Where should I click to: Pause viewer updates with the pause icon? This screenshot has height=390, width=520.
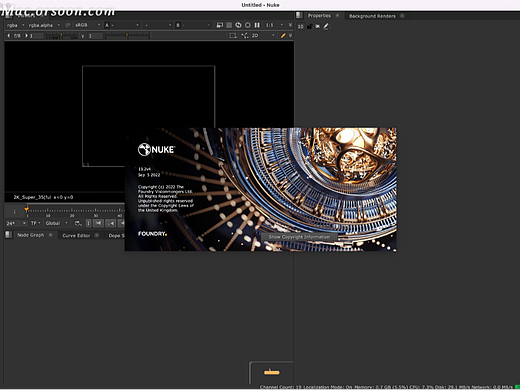pyautogui.click(x=257, y=25)
